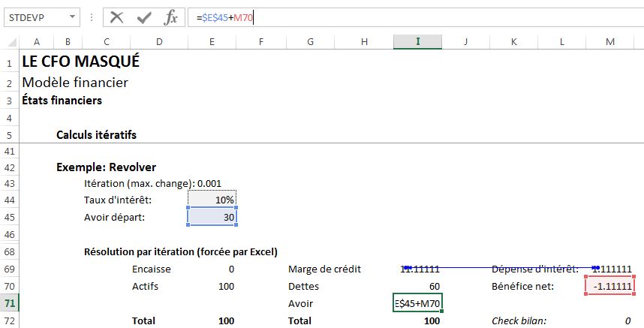Select row 41 header
Image resolution: width=644 pixels, height=328 pixels.
pyautogui.click(x=10, y=152)
